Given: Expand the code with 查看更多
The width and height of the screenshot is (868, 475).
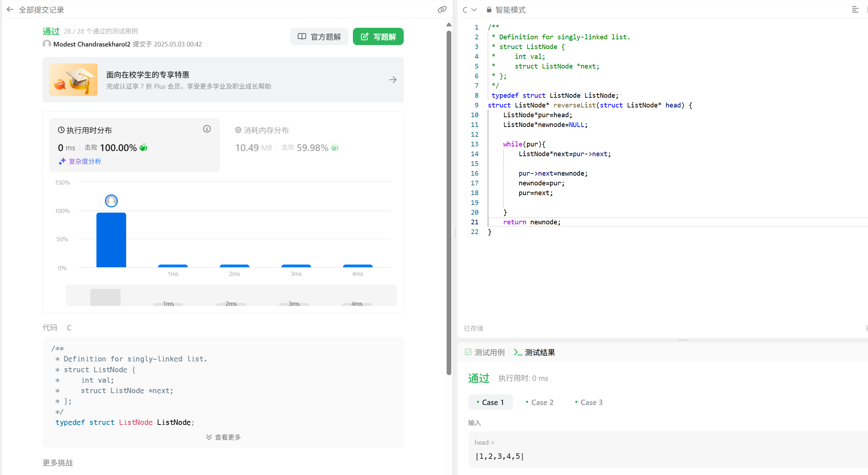Looking at the screenshot, I should 223,437.
